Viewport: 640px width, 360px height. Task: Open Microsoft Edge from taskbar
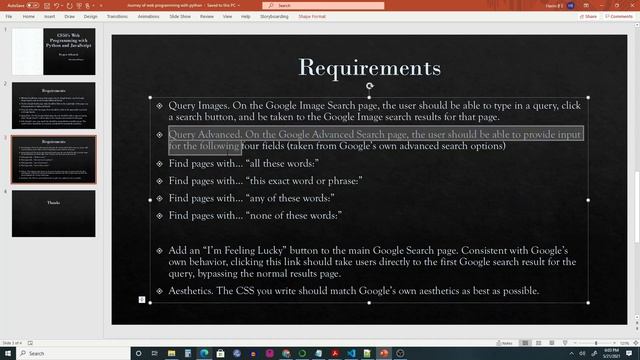tap(204, 353)
